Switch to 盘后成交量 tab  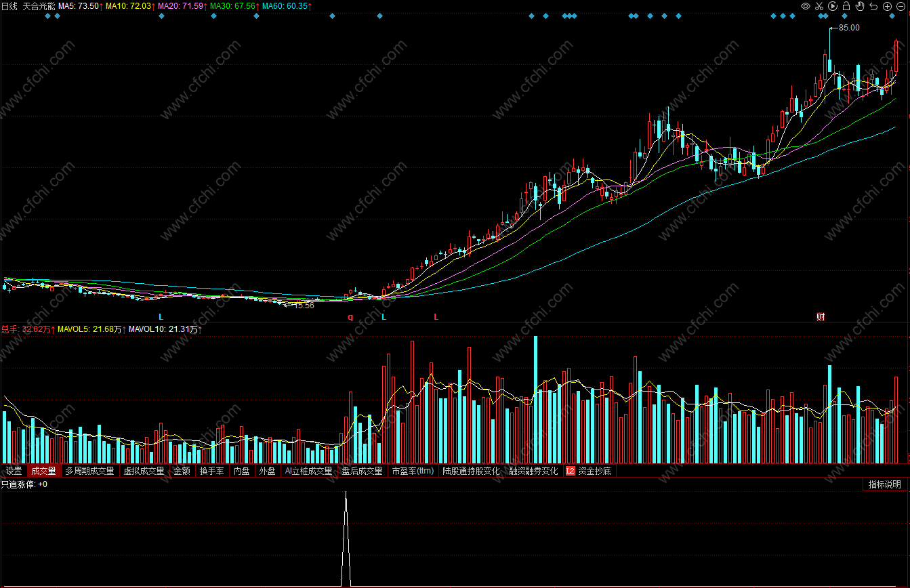(x=362, y=471)
